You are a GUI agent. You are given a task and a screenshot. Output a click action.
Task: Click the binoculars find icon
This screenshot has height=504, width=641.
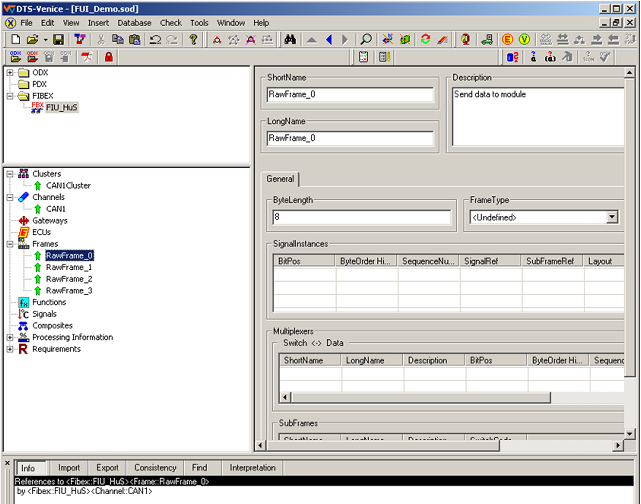click(290, 40)
